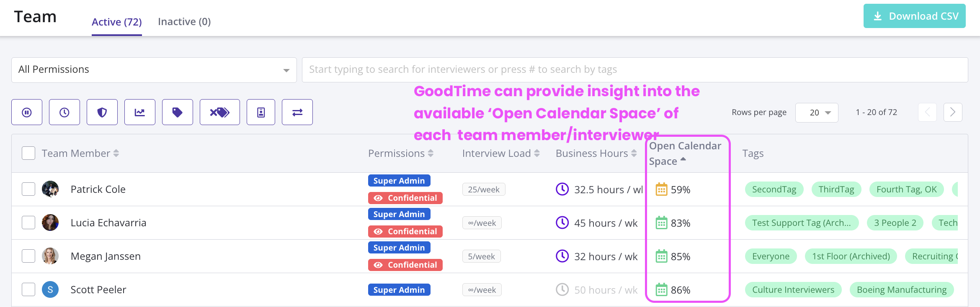The height and width of the screenshot is (307, 980).
Task: Click the SecondTag tag on Patrick Cole
Action: click(774, 189)
